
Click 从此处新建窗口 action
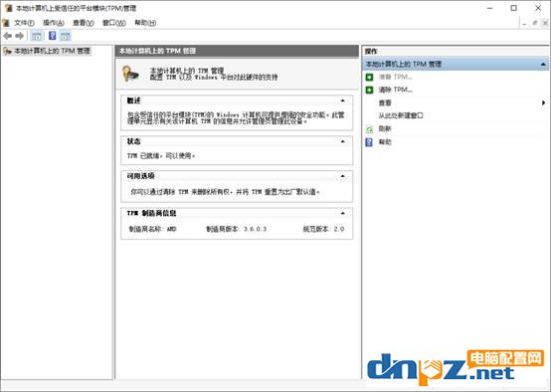[401, 115]
